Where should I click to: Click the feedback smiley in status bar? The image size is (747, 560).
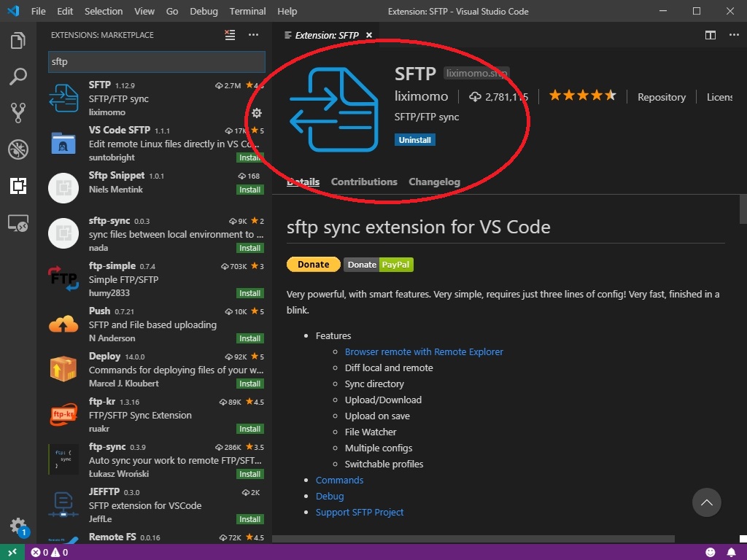(711, 553)
